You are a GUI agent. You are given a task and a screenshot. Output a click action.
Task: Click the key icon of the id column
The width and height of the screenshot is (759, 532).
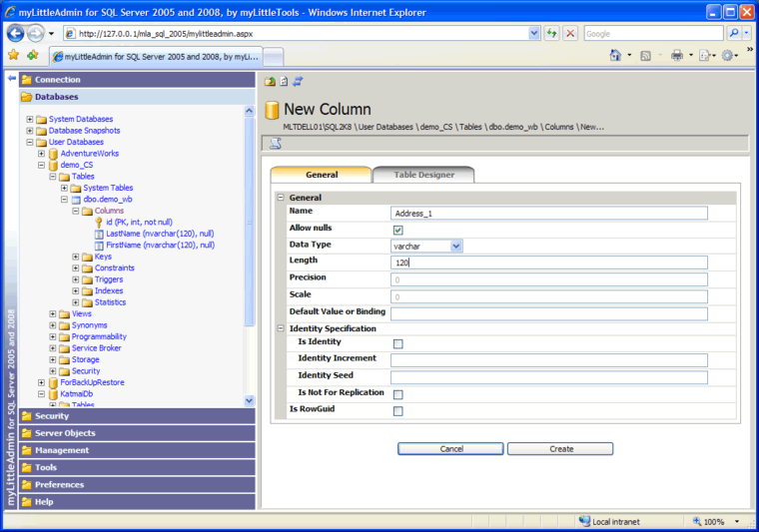(99, 223)
